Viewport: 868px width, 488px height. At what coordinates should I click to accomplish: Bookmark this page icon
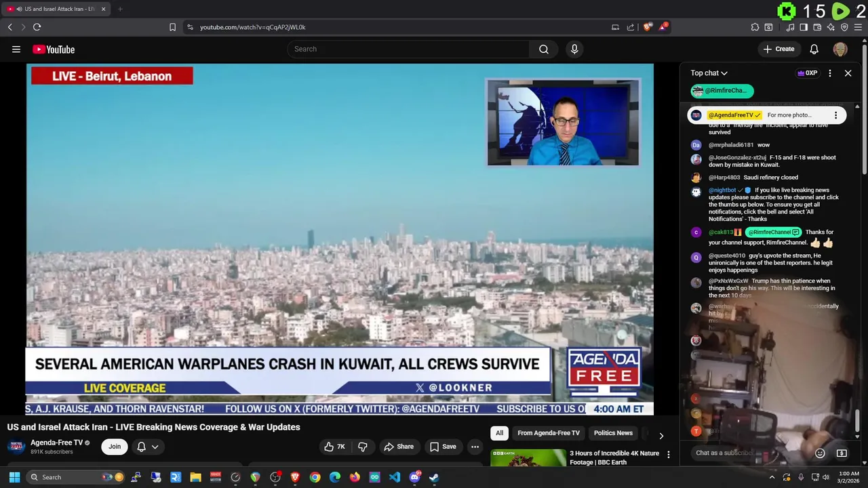pyautogui.click(x=172, y=27)
